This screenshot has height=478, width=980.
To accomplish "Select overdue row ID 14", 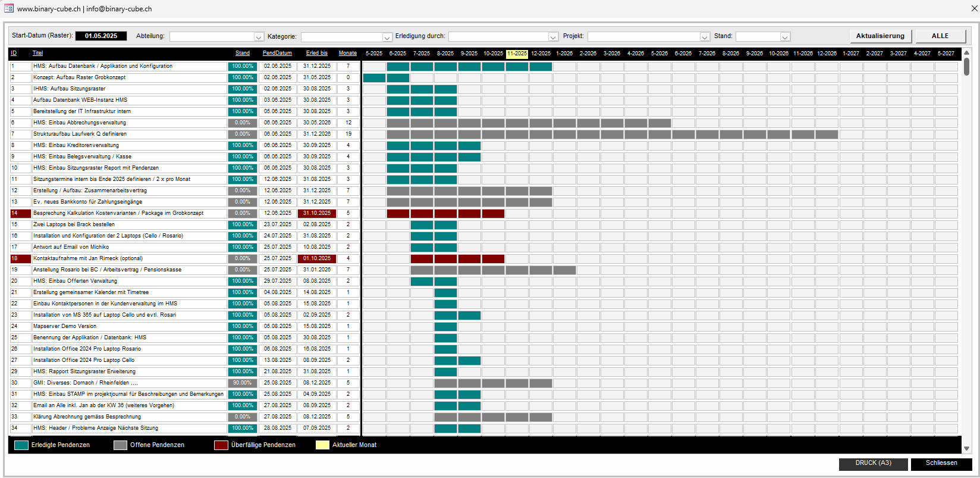I will click(20, 213).
